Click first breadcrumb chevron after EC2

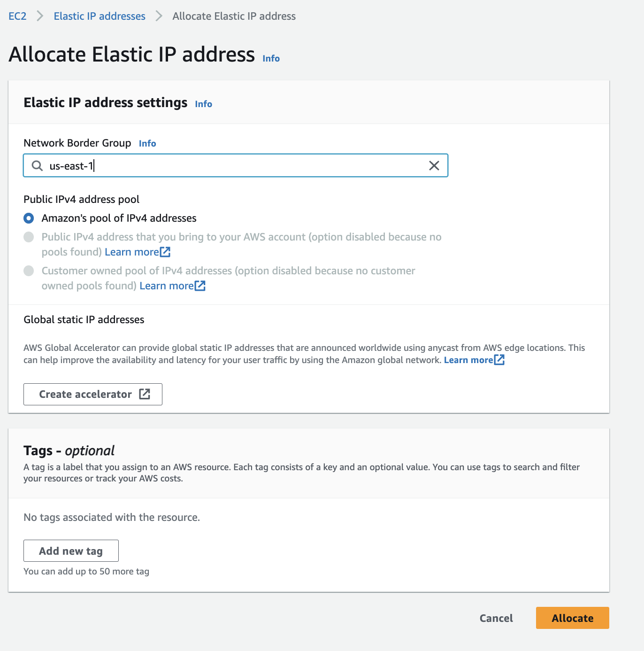pyautogui.click(x=40, y=16)
